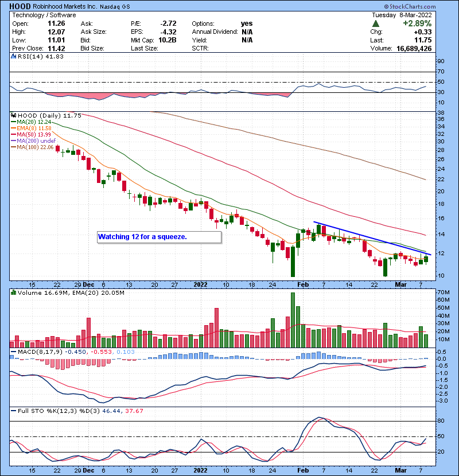Click the Low price 11.01
Image resolution: width=459 pixels, height=476 pixels.
pos(56,40)
